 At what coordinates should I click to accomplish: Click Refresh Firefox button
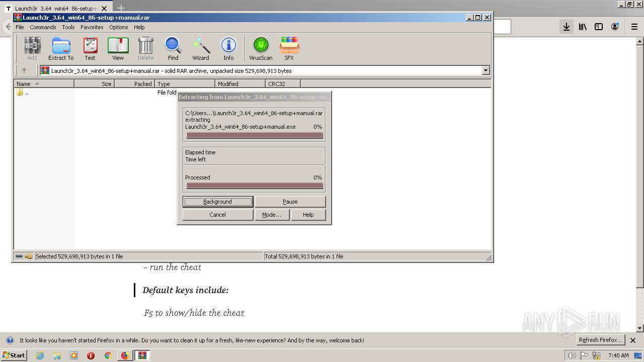600,340
